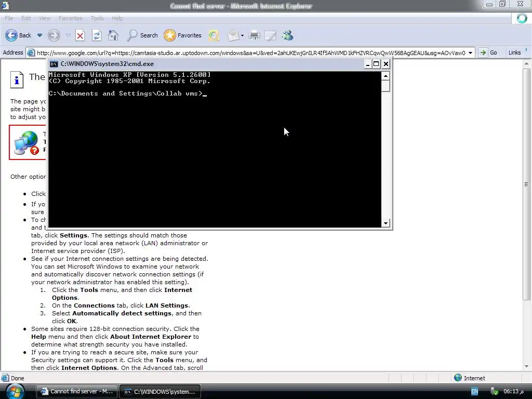Click the IE icon in title bar
Image resolution: width=532 pixels, height=399 pixels.
point(5,5)
